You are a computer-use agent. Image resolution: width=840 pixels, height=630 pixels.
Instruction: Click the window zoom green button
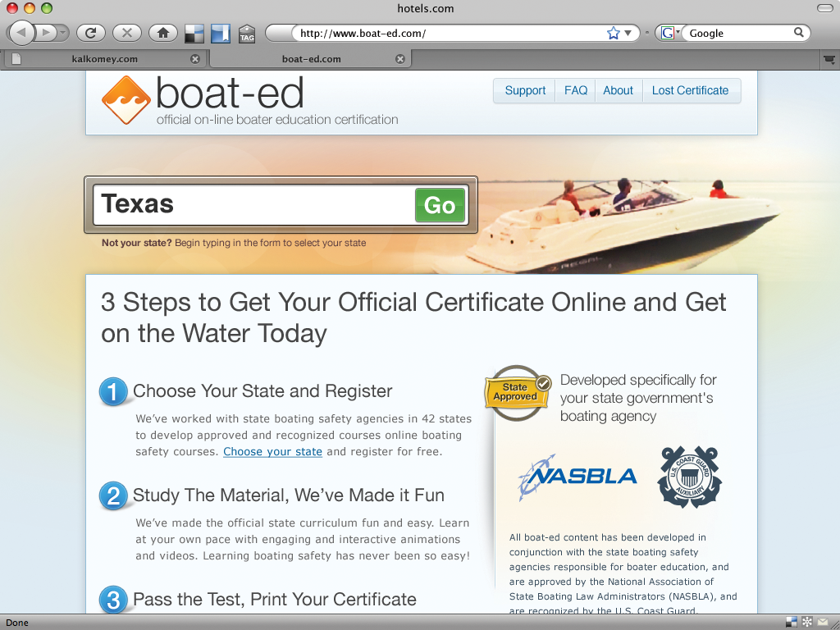[x=47, y=8]
